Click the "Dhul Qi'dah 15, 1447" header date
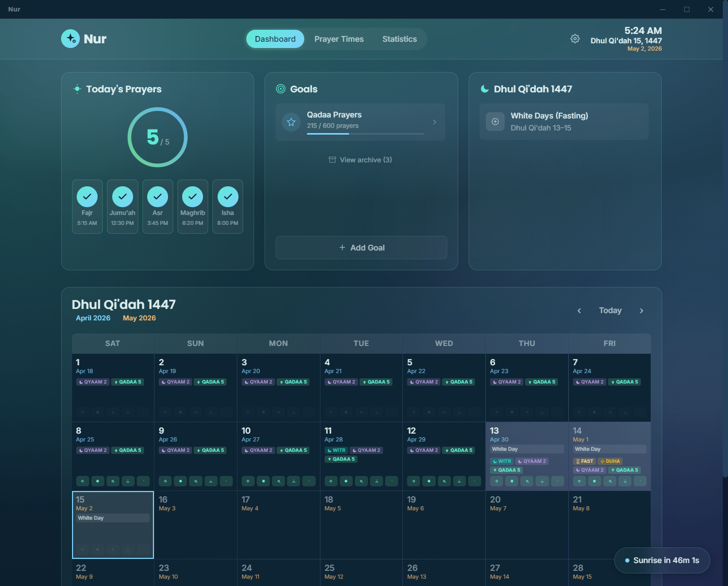Viewport: 728px width, 586px height. click(x=626, y=41)
